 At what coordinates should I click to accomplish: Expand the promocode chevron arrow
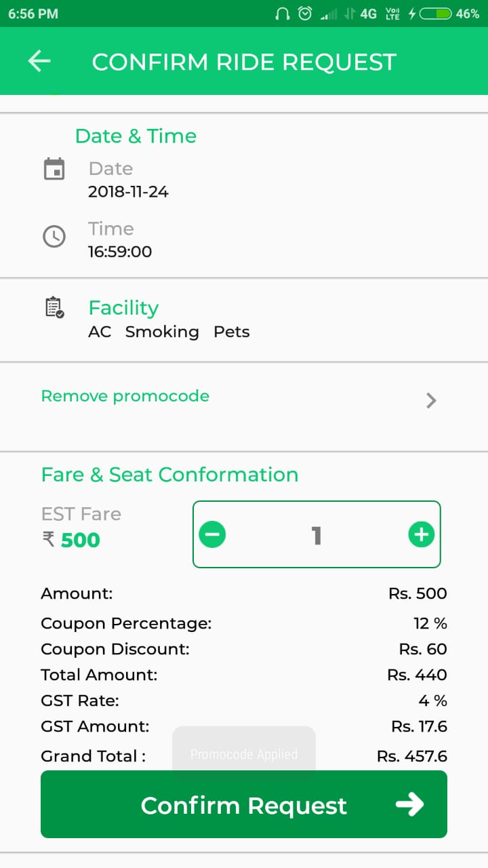coord(431,401)
